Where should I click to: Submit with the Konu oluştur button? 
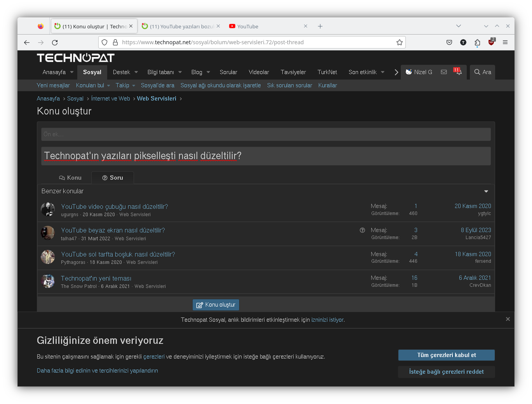(x=216, y=305)
